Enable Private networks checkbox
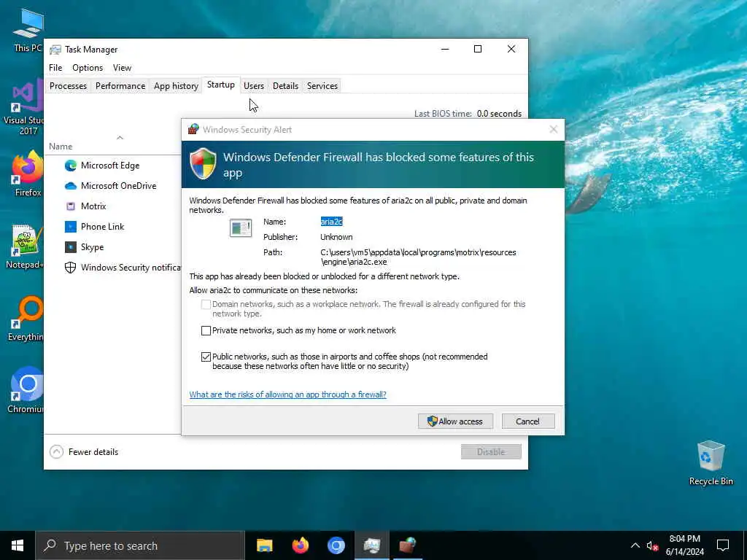 click(206, 330)
